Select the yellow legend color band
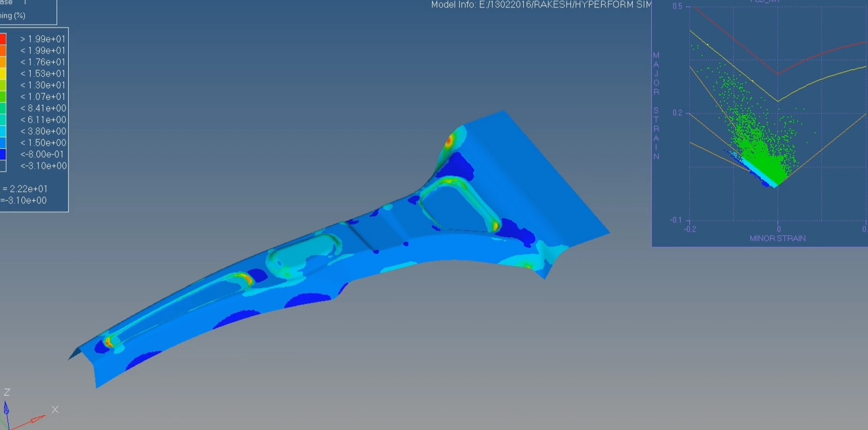The image size is (868, 430). click(2, 74)
